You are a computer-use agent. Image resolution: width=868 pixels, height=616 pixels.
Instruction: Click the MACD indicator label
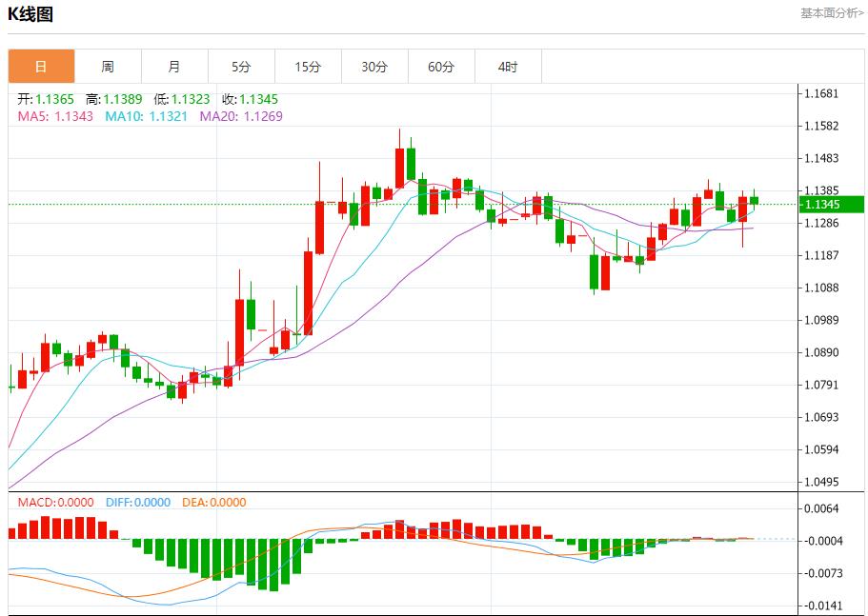56,503
